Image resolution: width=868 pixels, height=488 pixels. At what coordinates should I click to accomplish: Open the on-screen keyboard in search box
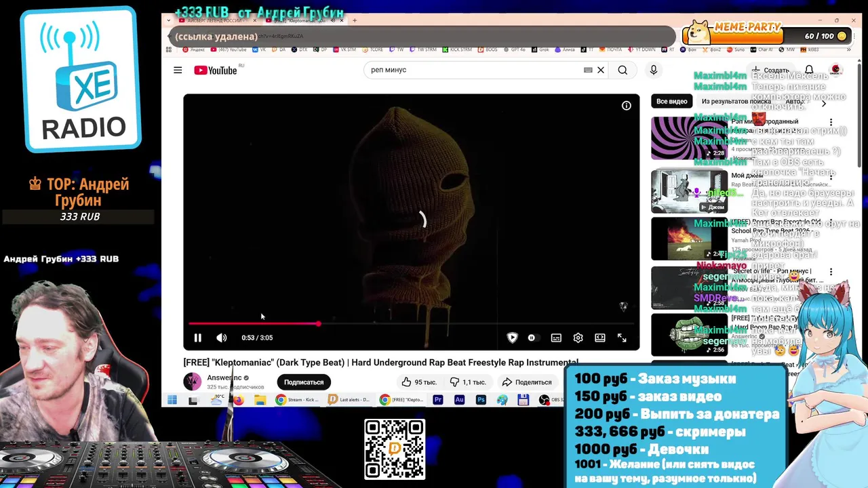click(588, 70)
